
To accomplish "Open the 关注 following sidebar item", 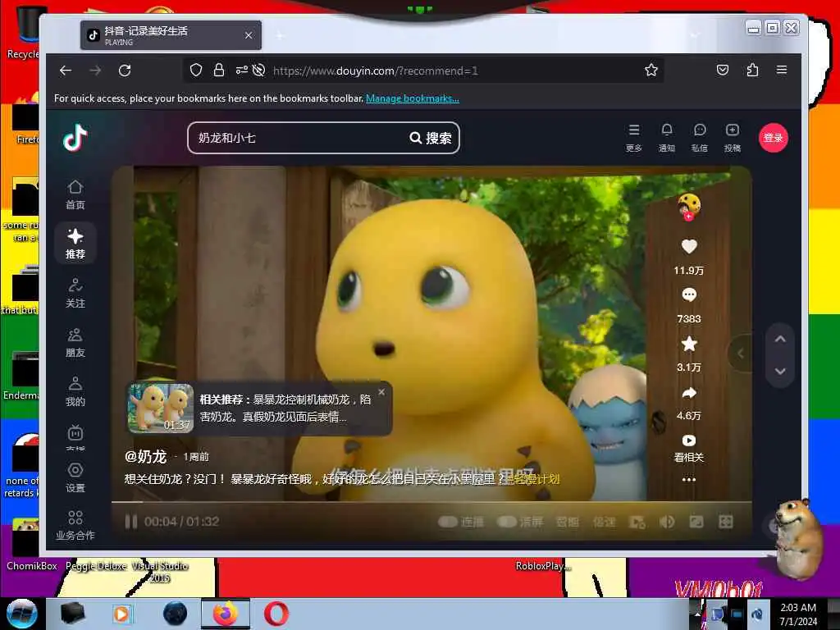I will coord(75,293).
